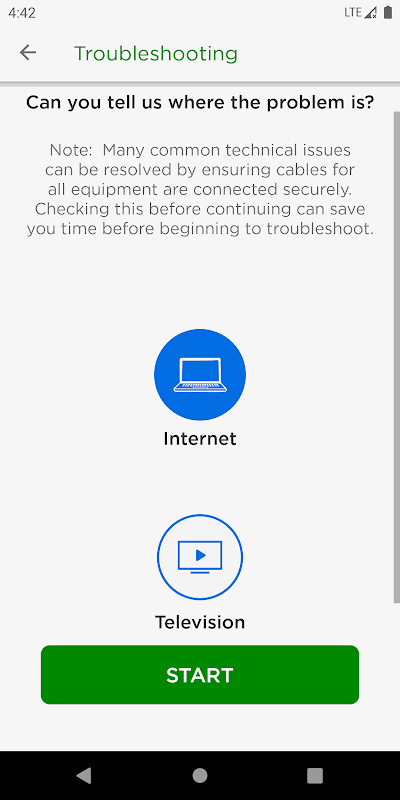Tap the cables note paragraph

200,189
